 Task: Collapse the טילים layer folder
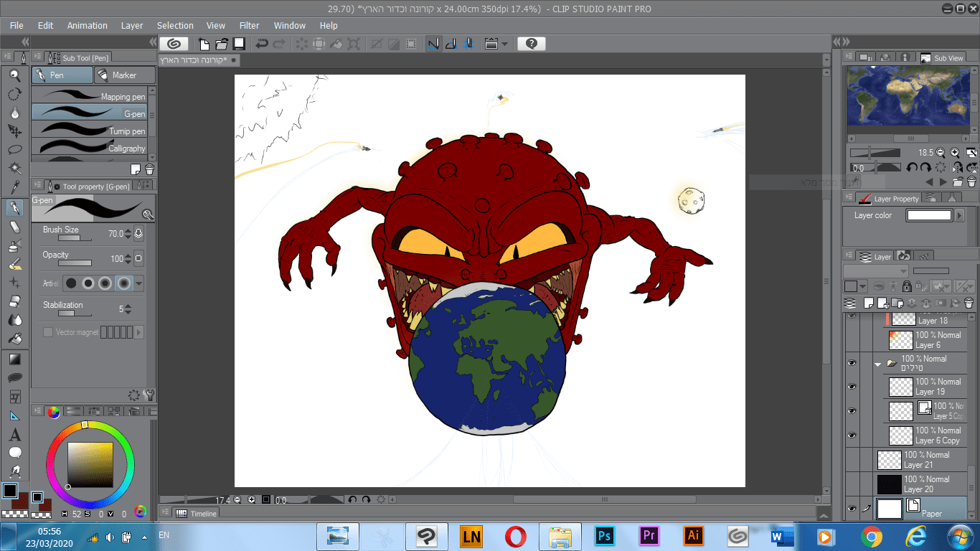coord(877,364)
